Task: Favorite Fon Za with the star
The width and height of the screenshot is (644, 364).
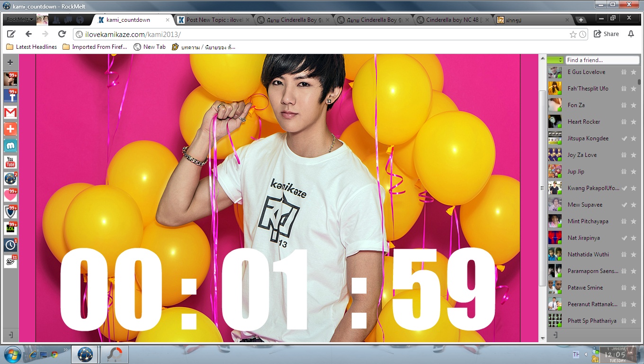Action: click(634, 105)
